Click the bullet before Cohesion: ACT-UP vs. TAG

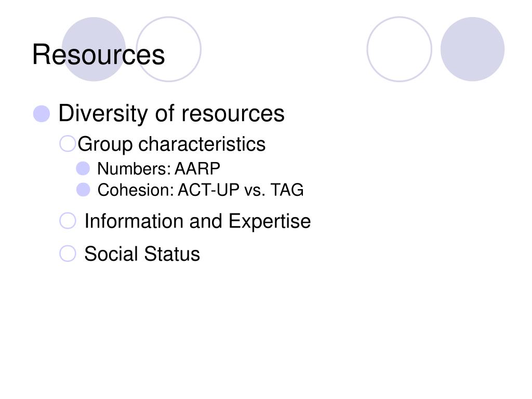point(83,190)
